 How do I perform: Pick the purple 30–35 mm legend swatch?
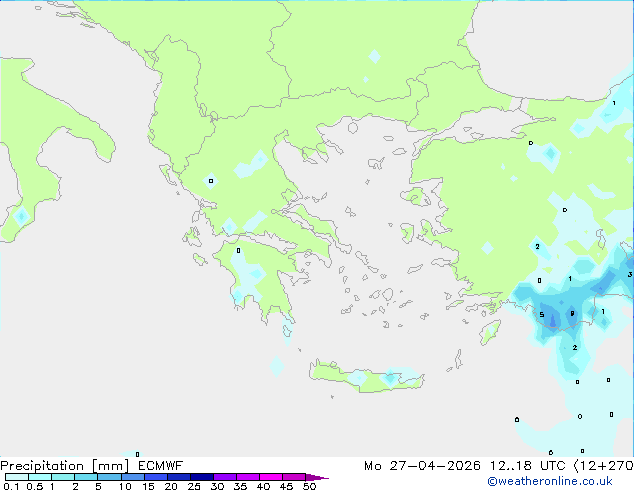click(x=224, y=477)
